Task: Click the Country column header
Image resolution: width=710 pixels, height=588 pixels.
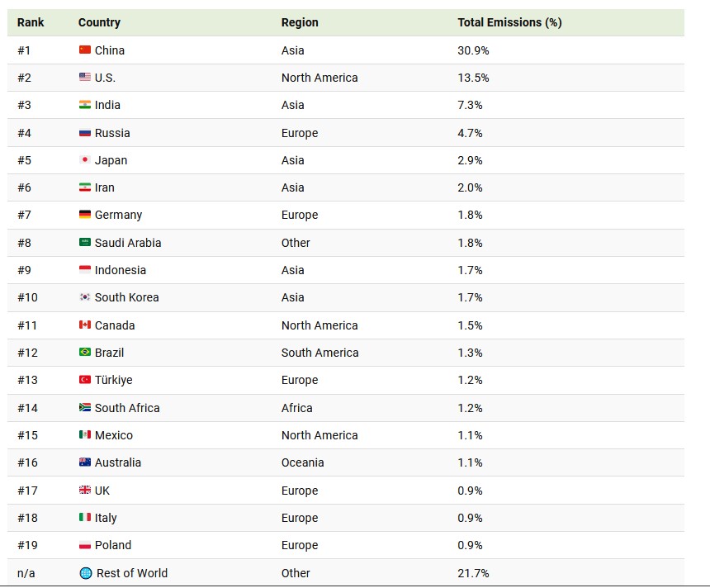Action: [99, 22]
